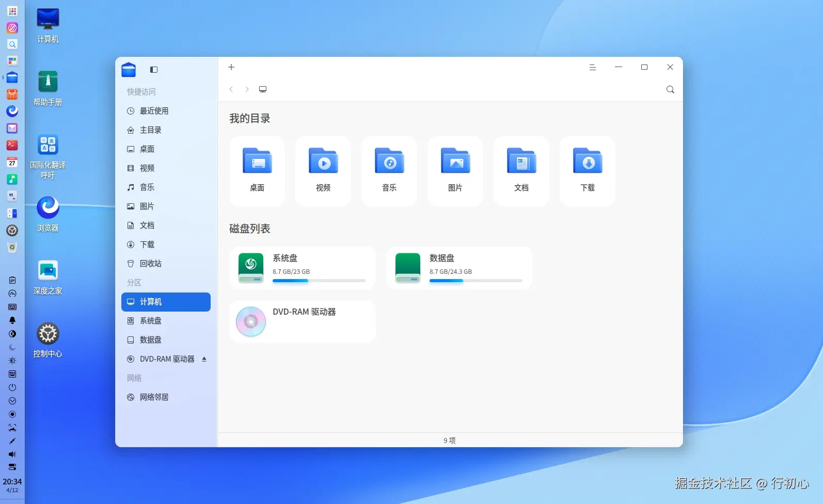The height and width of the screenshot is (504, 823).
Task: Open the clipboard tray icon
Action: [x=12, y=280]
